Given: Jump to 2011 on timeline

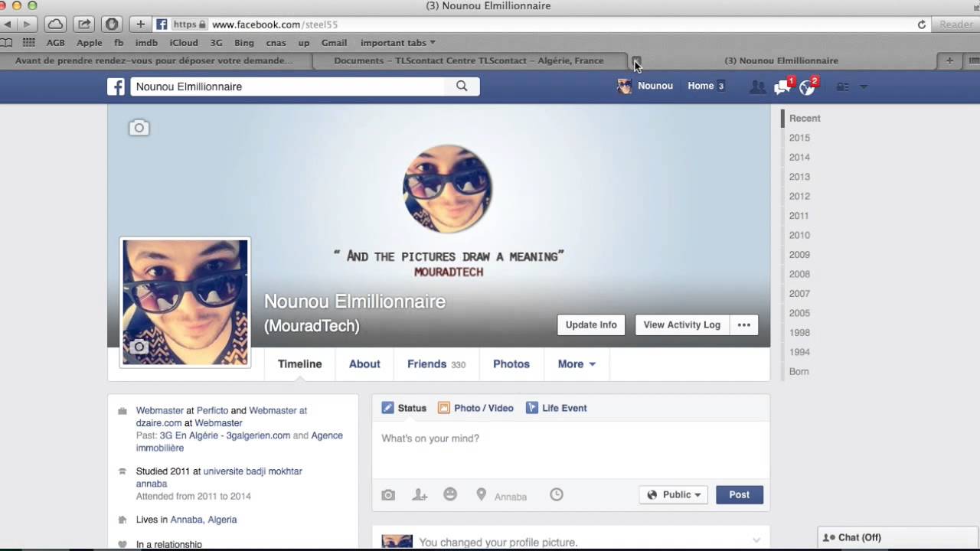Looking at the screenshot, I should 799,216.
